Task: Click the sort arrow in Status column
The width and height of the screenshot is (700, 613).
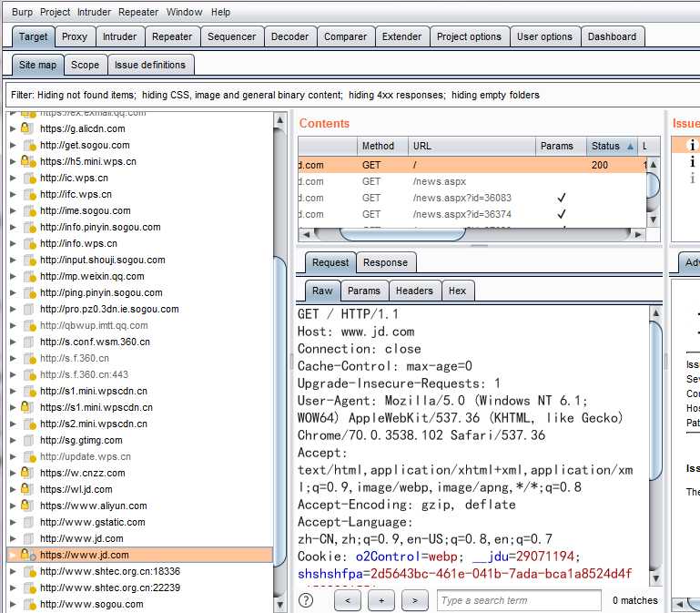Action: pos(630,146)
